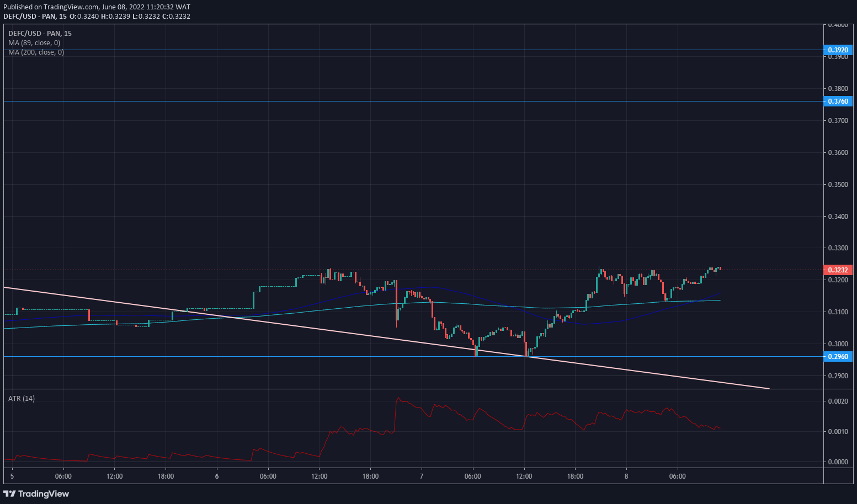Screen dimensions: 857x504
Task: Click the ATR (14) indicator label
Action: [x=22, y=399]
